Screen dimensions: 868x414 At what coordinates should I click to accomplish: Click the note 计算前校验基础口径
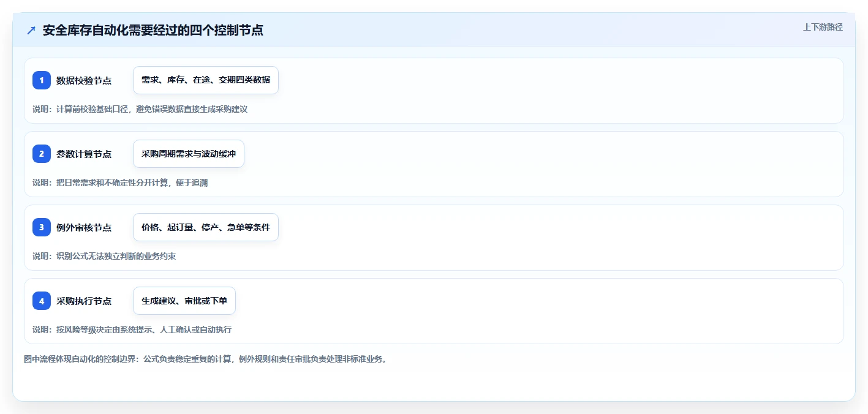(92, 109)
